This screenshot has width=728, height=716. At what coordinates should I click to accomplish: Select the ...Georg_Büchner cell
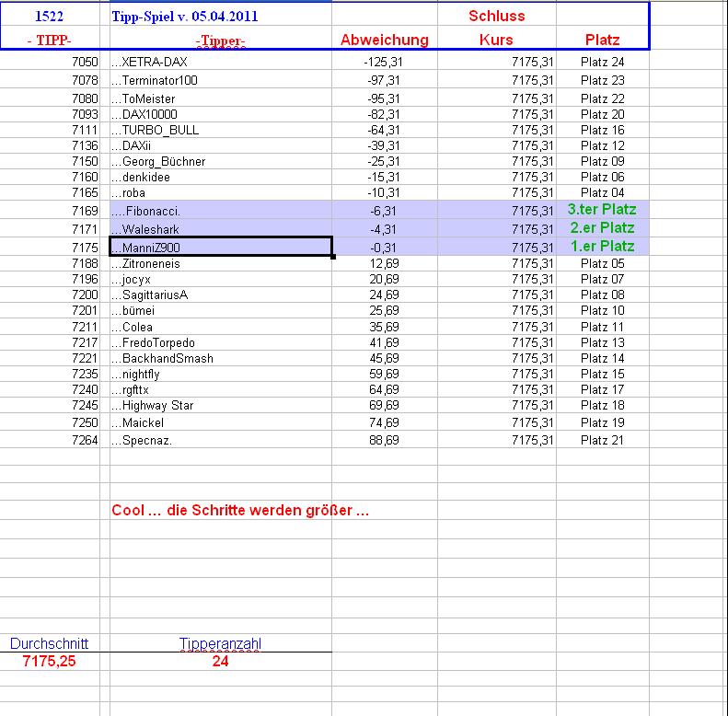[x=221, y=161]
